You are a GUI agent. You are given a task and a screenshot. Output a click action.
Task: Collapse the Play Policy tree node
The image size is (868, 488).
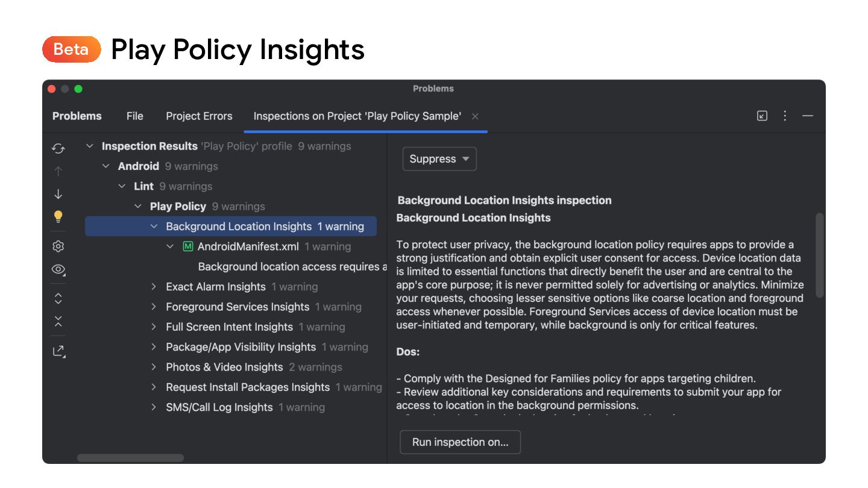pos(138,206)
